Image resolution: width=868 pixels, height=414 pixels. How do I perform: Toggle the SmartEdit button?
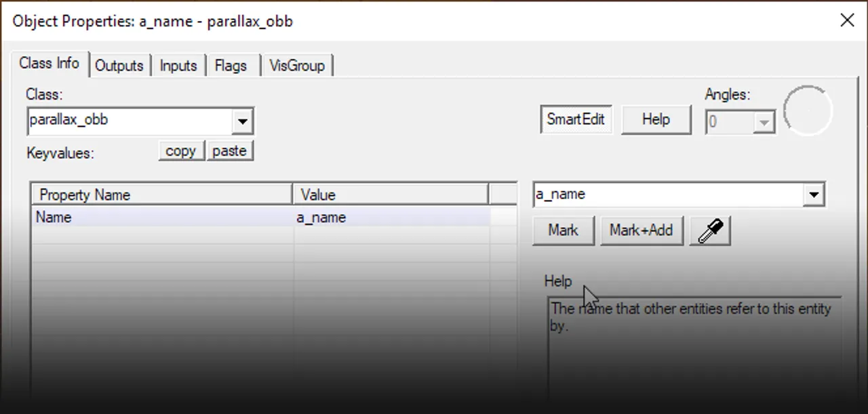(x=575, y=120)
